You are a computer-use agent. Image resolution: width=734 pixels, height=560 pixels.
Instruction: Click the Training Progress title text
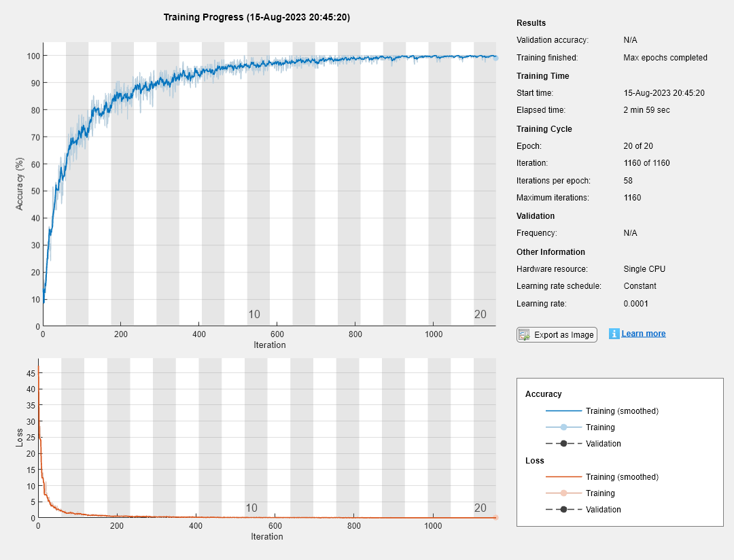click(x=257, y=17)
